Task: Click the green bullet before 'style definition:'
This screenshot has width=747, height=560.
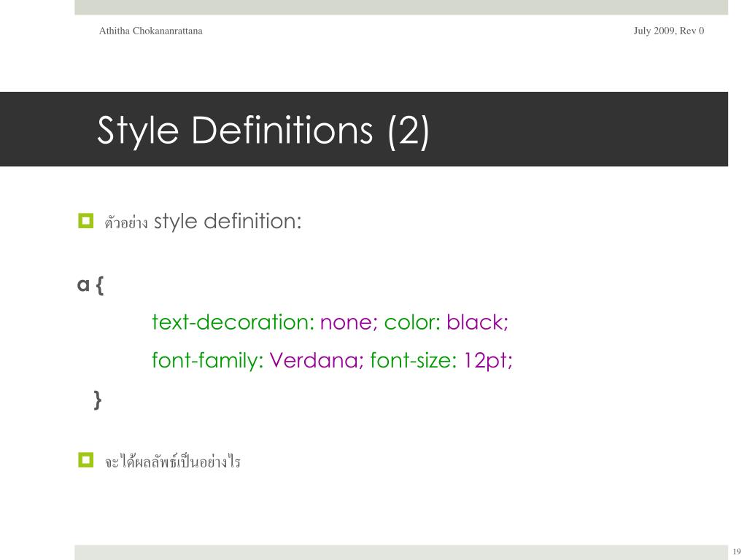Action: pos(86,221)
